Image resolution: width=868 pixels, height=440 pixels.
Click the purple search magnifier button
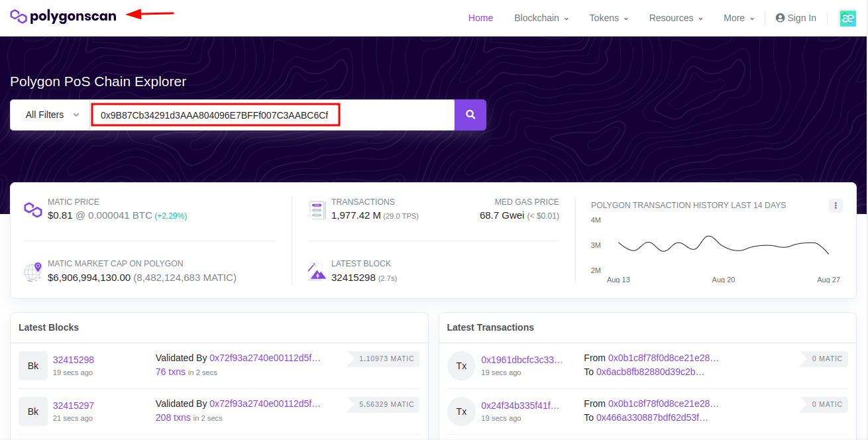(470, 115)
